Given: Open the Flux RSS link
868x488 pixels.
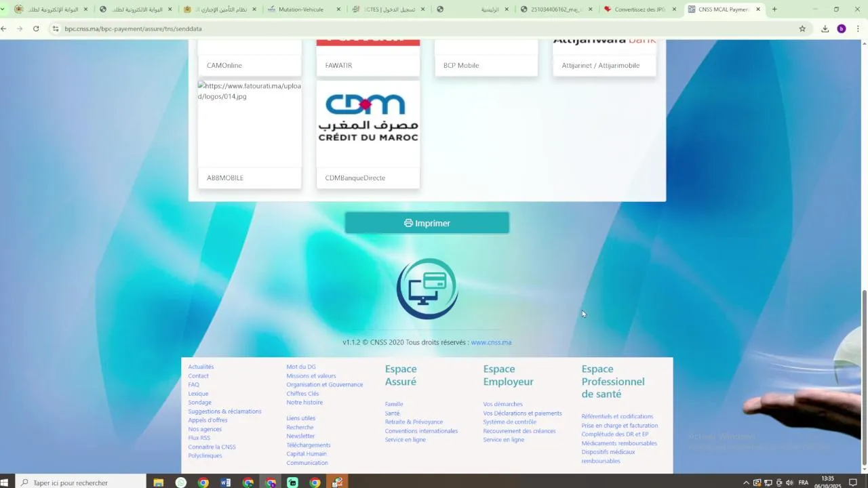Looking at the screenshot, I should 199,438.
